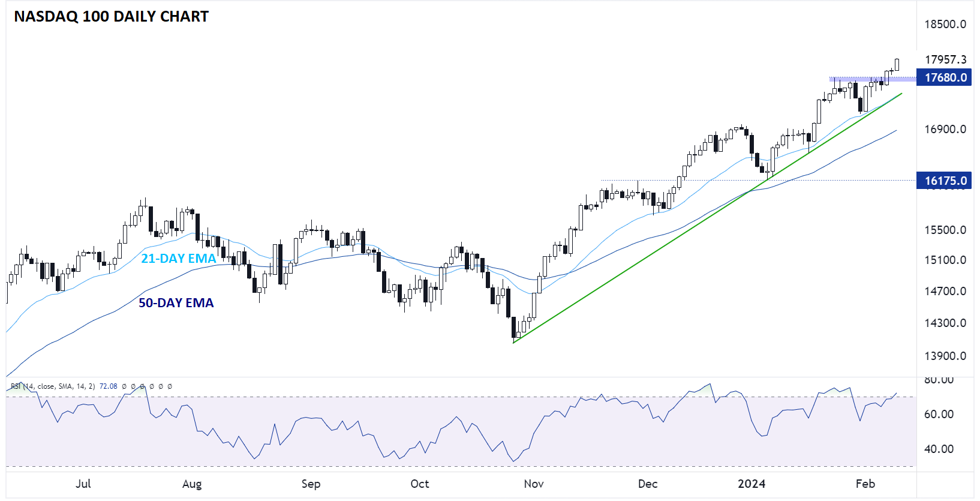The width and height of the screenshot is (980, 501).
Task: Click the 21-DAY EMA label
Action: click(178, 259)
